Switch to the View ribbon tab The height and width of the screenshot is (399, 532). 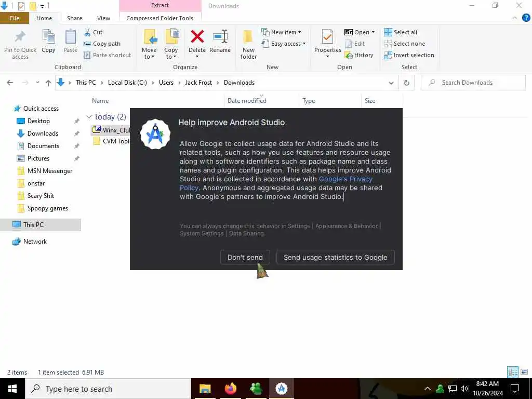pyautogui.click(x=103, y=18)
